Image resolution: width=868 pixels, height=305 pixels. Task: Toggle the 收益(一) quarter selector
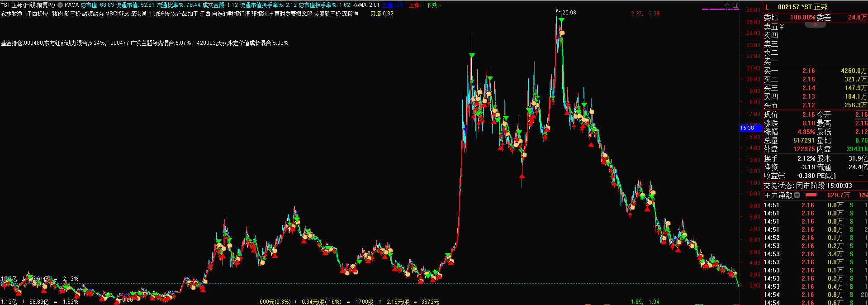pyautogui.click(x=774, y=176)
